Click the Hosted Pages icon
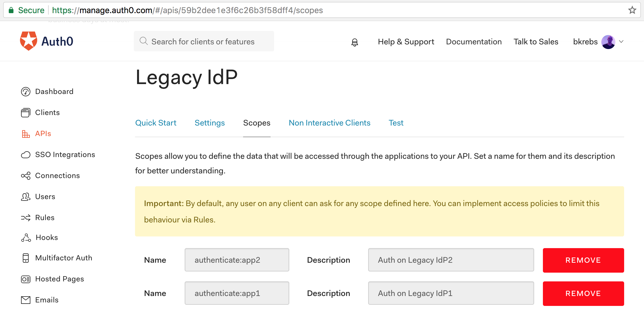The height and width of the screenshot is (310, 644). pos(26,279)
